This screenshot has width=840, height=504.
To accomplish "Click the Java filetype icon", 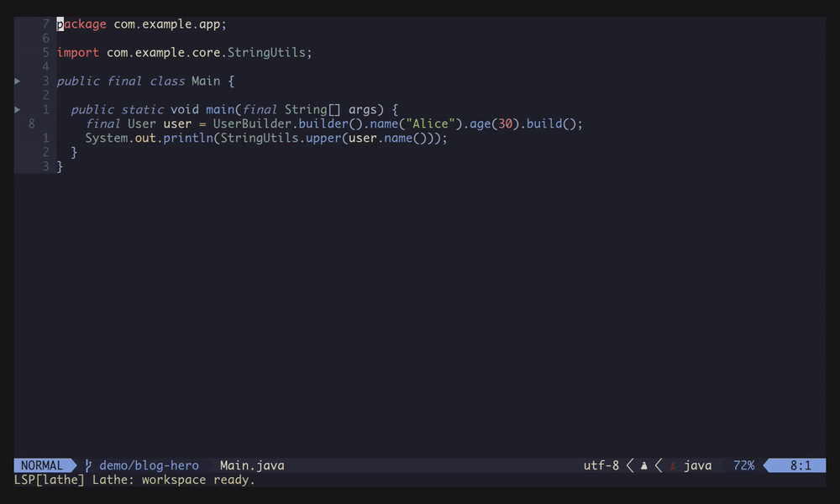I will 673,466.
